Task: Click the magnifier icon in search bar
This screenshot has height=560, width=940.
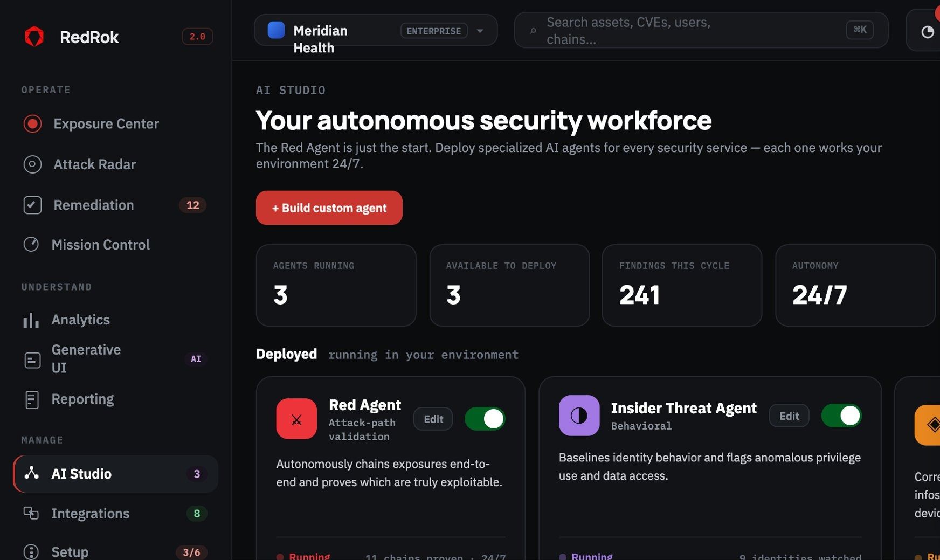Action: coord(533,31)
